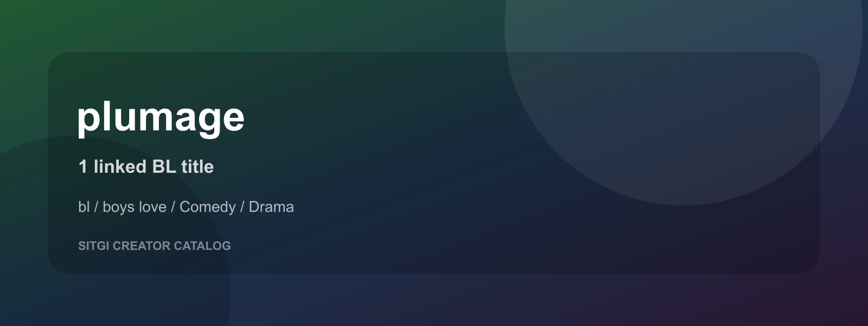
Task: Click the word "title" in the subtitle
Action: [x=197, y=166]
